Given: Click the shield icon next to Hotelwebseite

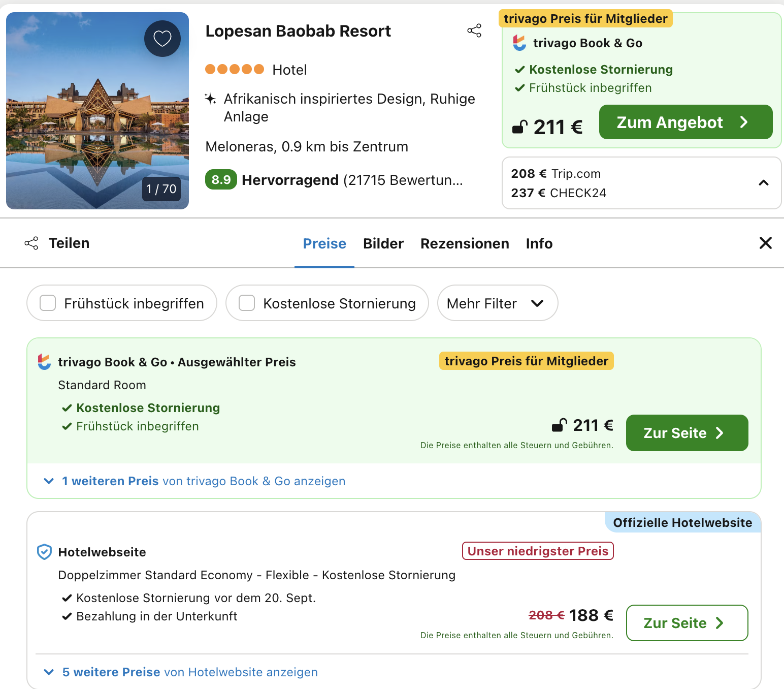Looking at the screenshot, I should point(45,552).
